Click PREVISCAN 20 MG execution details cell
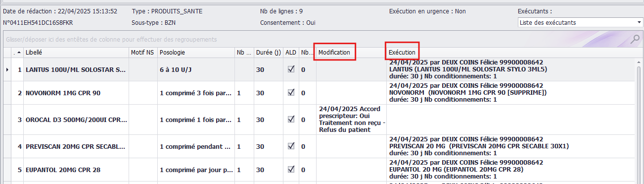The height and width of the screenshot is (184, 644). point(511,146)
